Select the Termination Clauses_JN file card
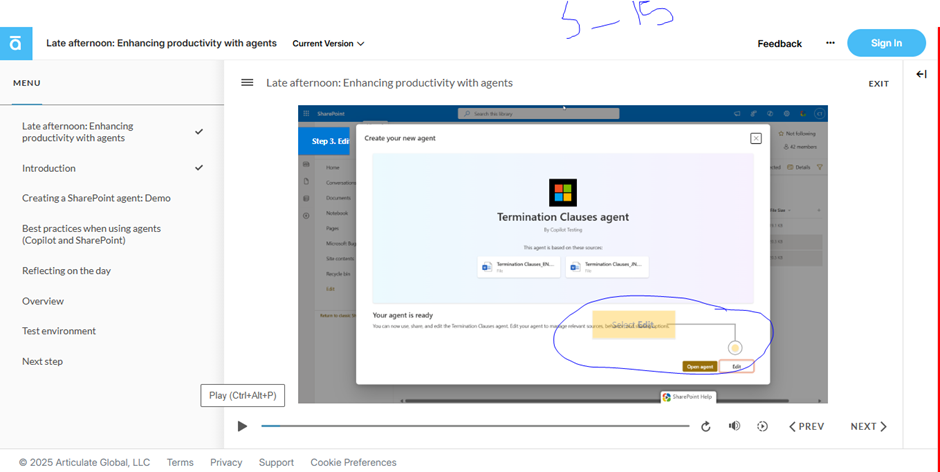This screenshot has width=940, height=472. click(x=607, y=267)
